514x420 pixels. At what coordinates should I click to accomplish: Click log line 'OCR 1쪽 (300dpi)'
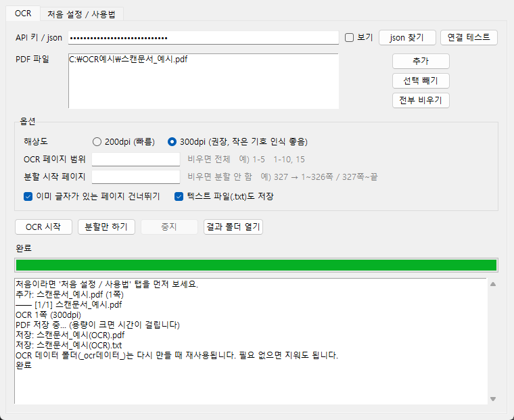click(48, 315)
